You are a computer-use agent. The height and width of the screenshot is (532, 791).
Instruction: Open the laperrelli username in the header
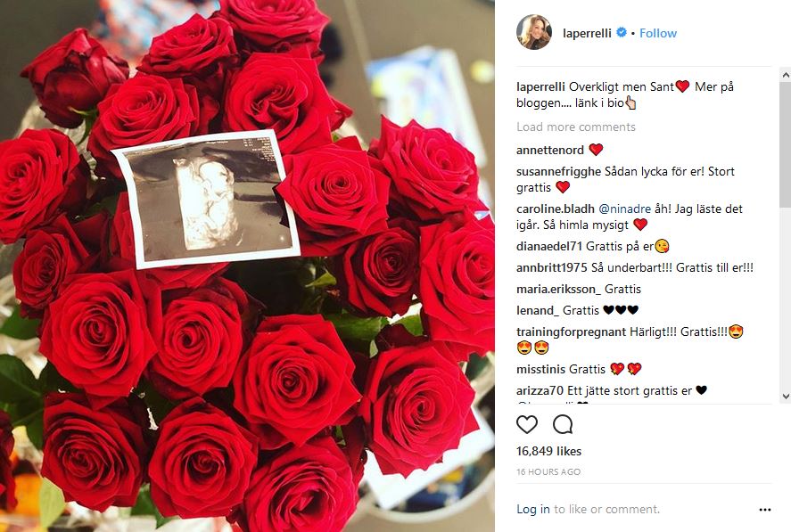tap(587, 33)
